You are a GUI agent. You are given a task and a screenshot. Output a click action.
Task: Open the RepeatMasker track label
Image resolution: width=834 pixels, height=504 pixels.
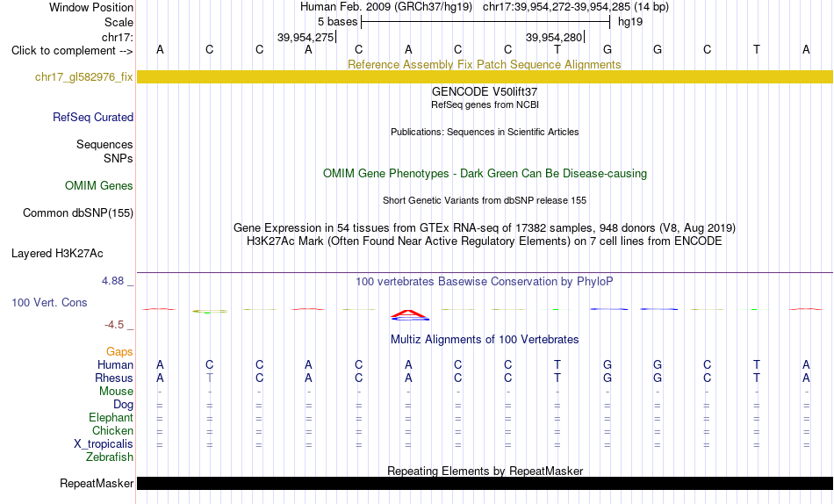click(97, 483)
